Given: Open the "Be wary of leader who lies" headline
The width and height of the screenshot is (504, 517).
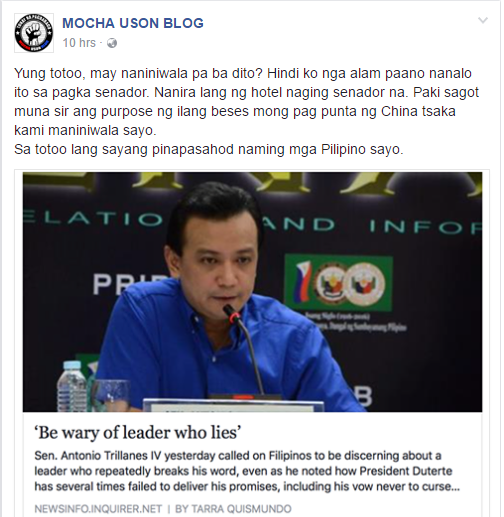Looking at the screenshot, I should [138, 432].
